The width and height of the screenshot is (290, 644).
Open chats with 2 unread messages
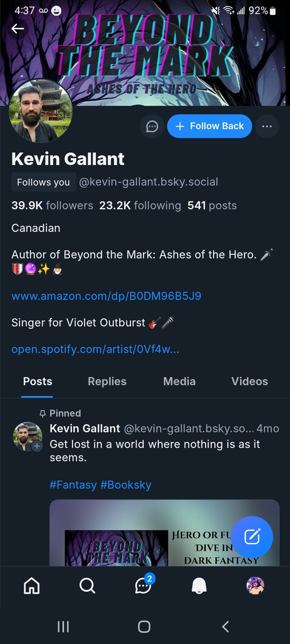click(143, 586)
